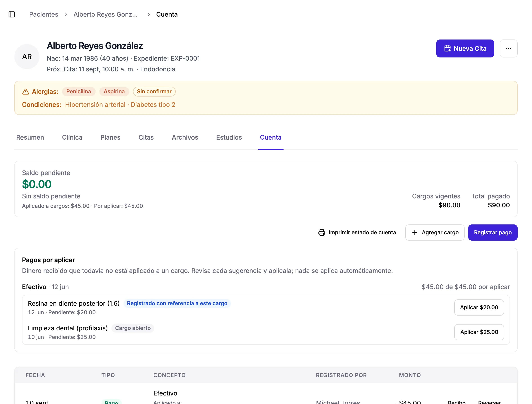Click the plus icon in Agregar cargo
532x404 pixels.
tap(414, 233)
